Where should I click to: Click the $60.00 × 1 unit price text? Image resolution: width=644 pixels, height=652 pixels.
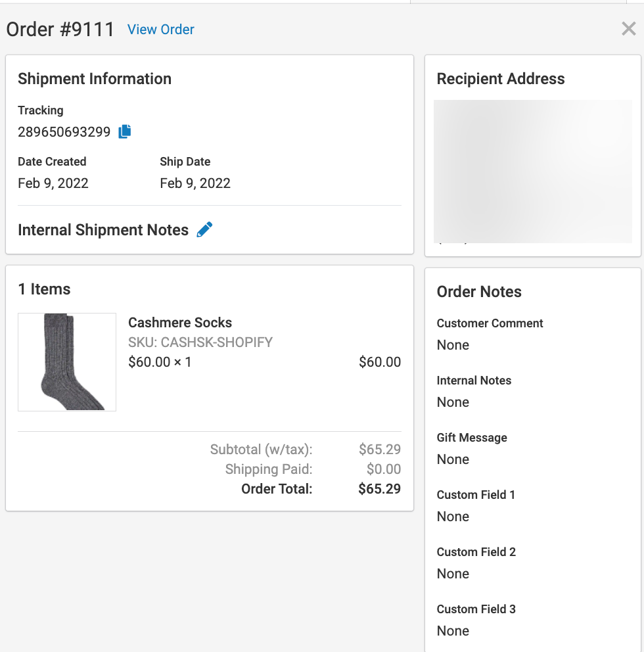coord(160,361)
